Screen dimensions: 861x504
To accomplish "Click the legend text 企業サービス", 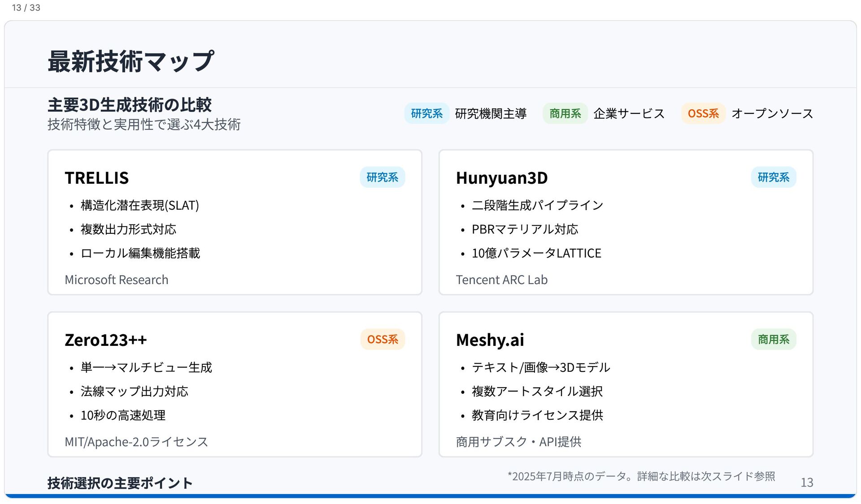I will 629,113.
